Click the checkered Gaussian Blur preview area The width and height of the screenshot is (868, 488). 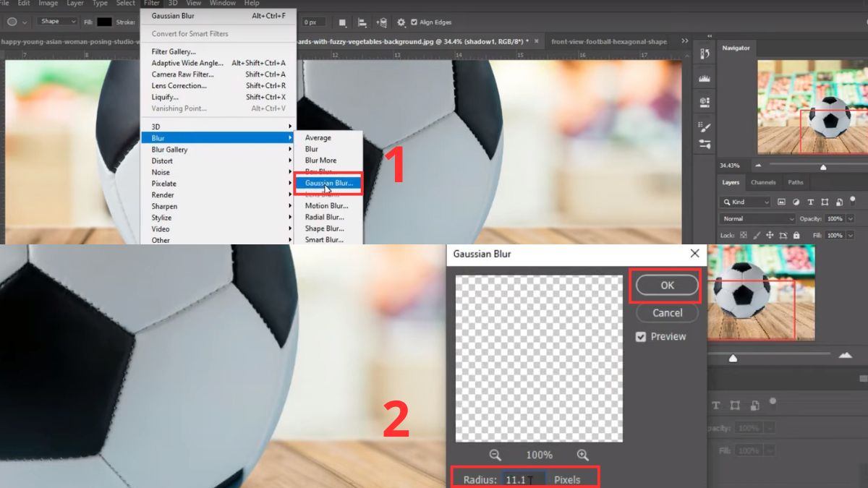[x=539, y=359]
